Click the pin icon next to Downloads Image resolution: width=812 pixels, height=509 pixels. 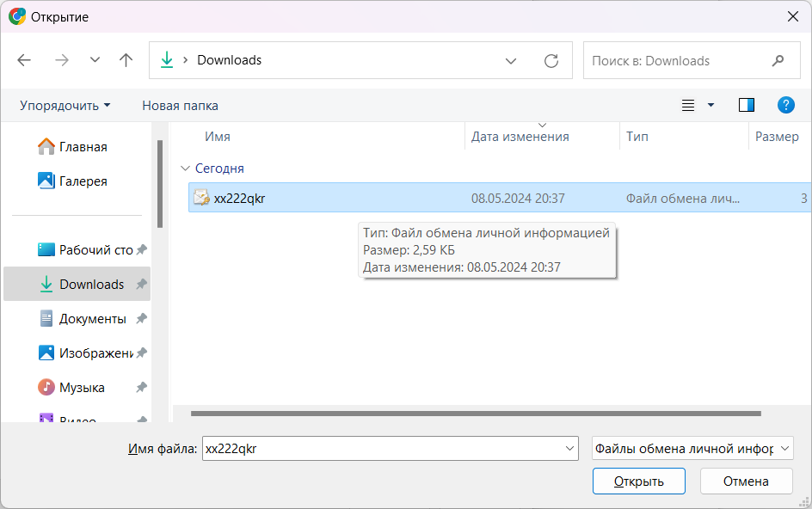(x=141, y=285)
